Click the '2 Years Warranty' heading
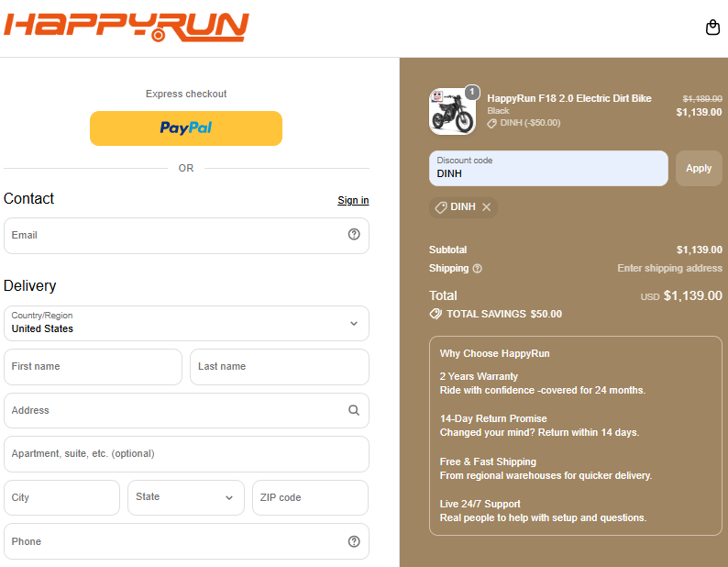 (x=479, y=376)
